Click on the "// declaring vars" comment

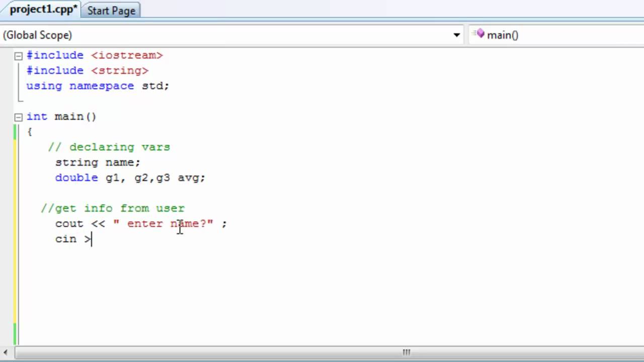pyautogui.click(x=109, y=147)
